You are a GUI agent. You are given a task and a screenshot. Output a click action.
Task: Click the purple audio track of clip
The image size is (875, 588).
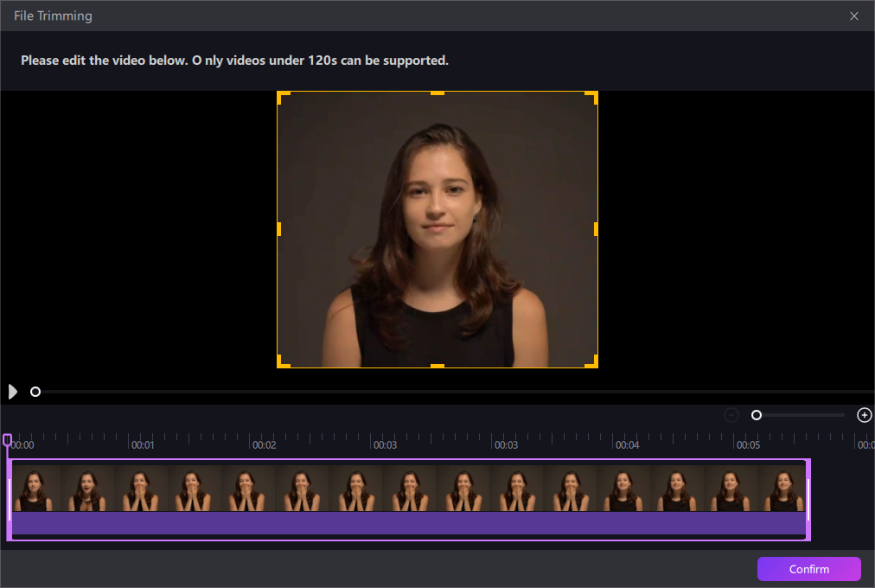(409, 523)
